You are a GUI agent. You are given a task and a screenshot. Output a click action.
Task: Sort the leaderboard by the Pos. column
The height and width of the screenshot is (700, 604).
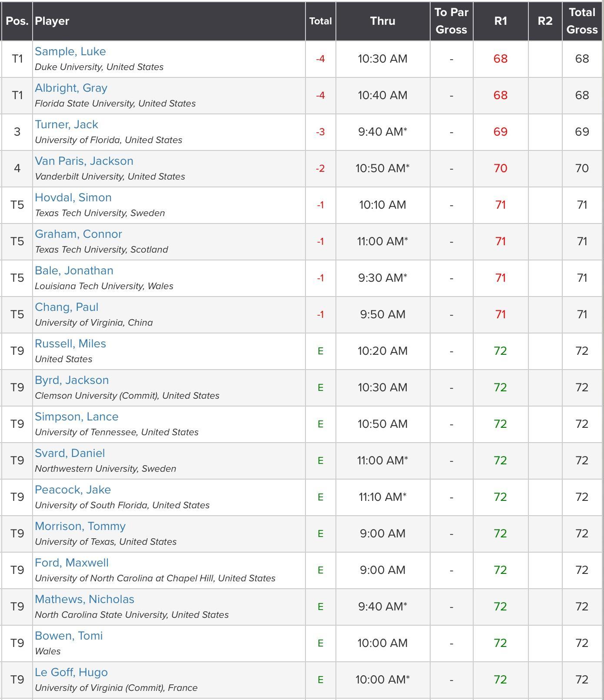coord(17,20)
